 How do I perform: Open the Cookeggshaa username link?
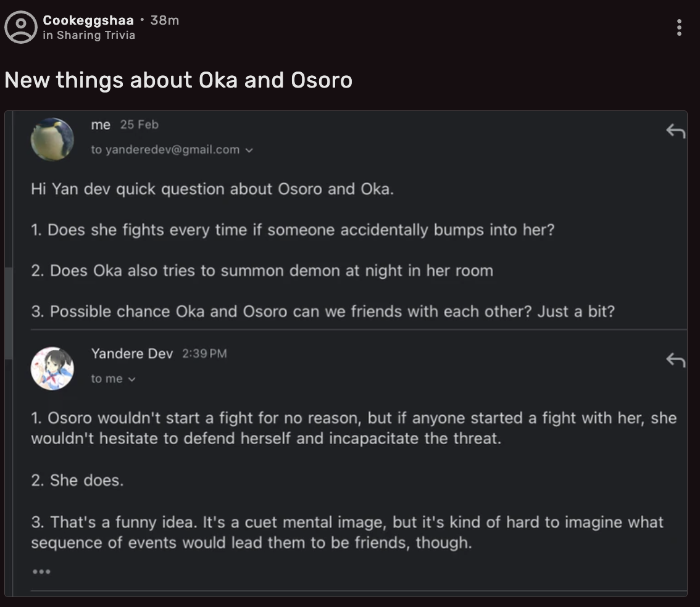(x=88, y=20)
